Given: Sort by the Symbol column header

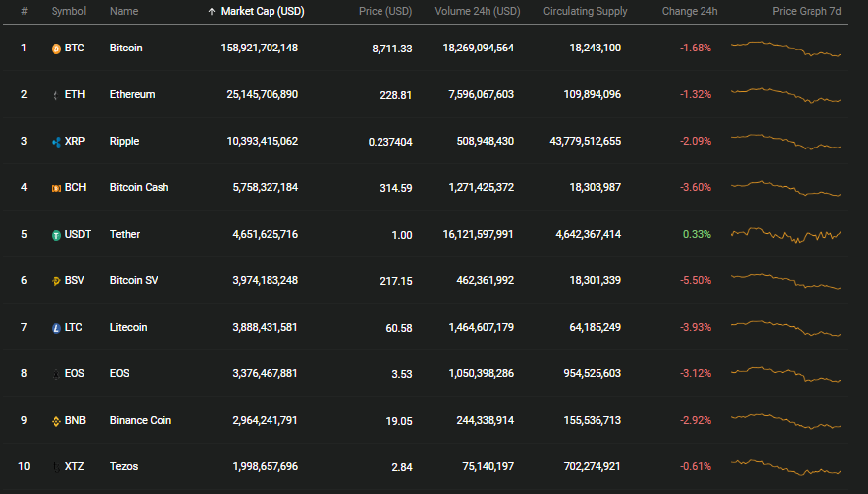Looking at the screenshot, I should 68,11.
